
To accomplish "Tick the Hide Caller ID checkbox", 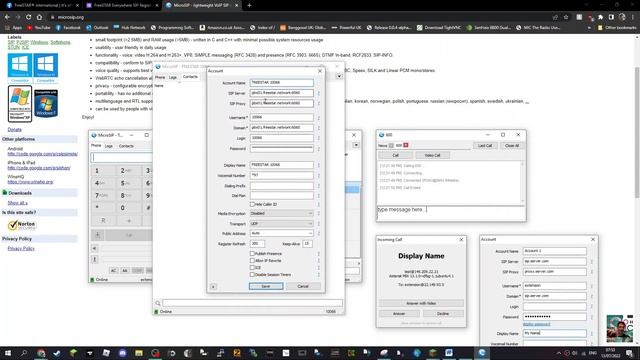I will pyautogui.click(x=252, y=204).
